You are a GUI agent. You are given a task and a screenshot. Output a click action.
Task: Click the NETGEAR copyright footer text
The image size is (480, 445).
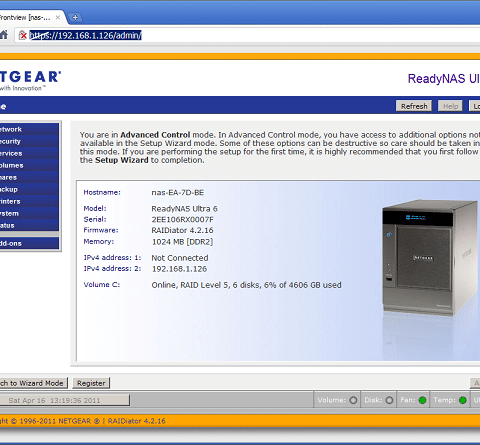83,421
